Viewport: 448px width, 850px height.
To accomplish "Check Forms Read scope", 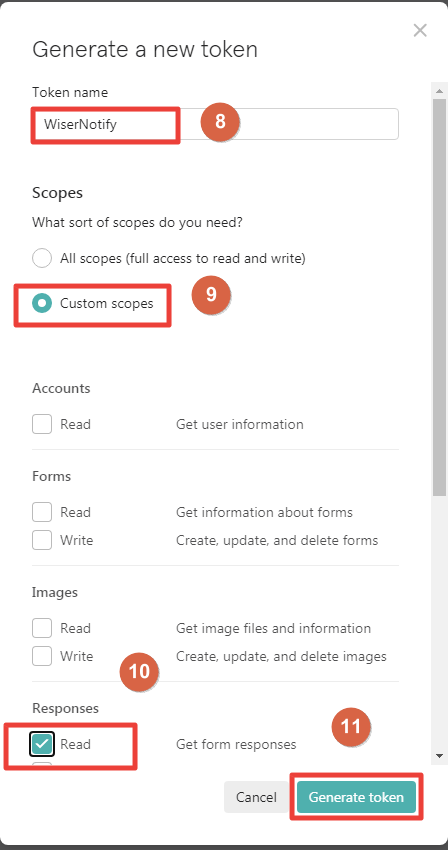I will [42, 512].
